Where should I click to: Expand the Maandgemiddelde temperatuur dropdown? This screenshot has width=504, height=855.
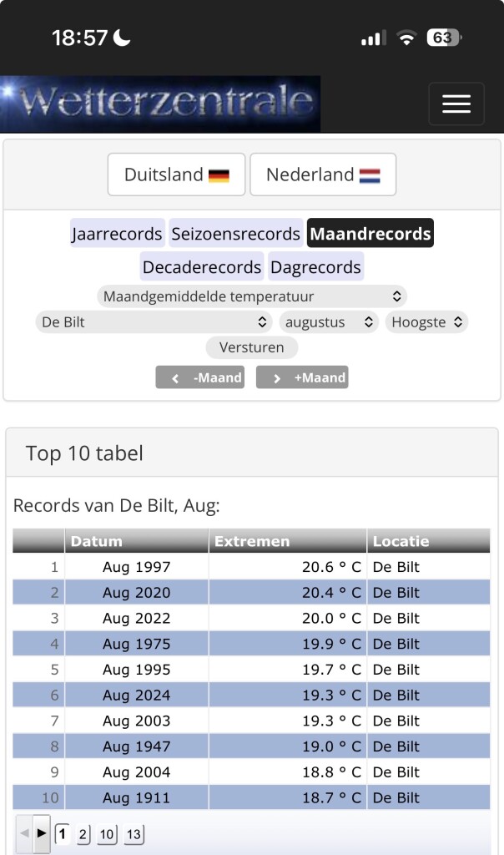tap(252, 296)
